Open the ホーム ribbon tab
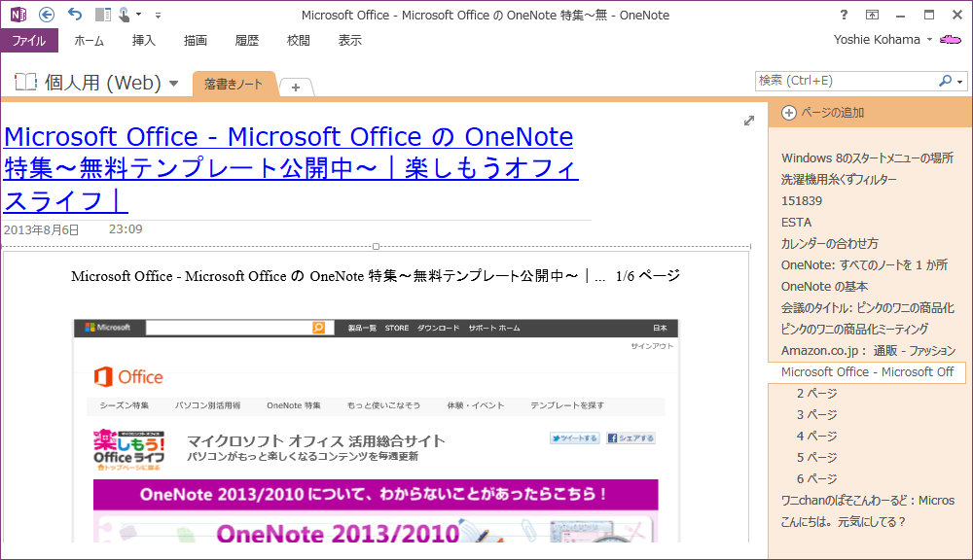 [x=89, y=40]
